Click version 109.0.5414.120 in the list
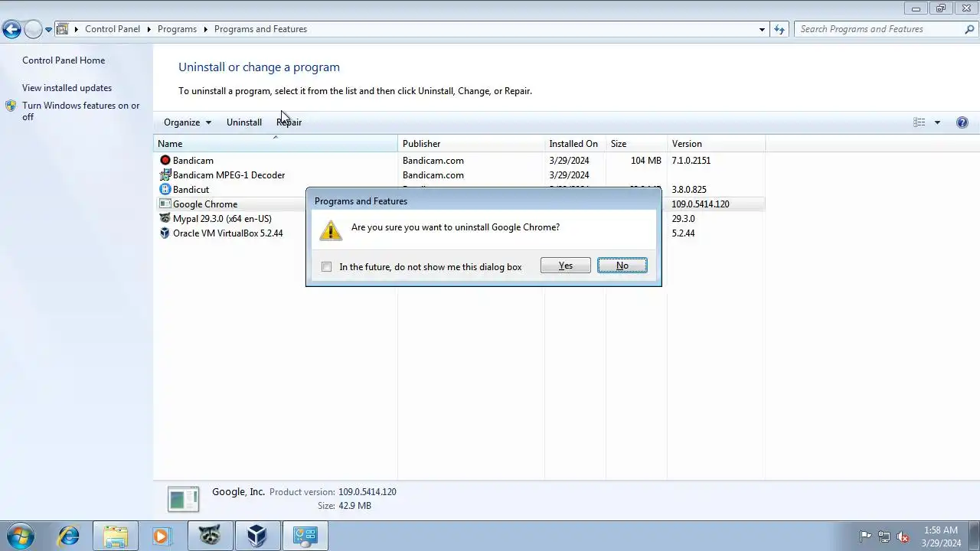Screen dimensions: 980x551 coord(701,204)
